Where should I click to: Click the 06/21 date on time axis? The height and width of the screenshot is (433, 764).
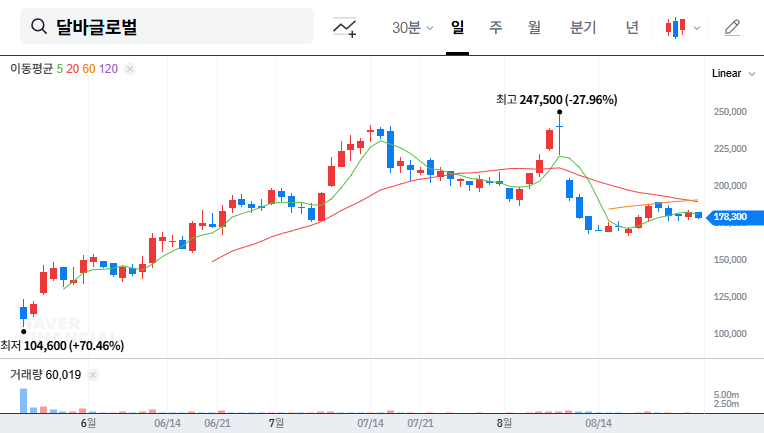click(217, 423)
